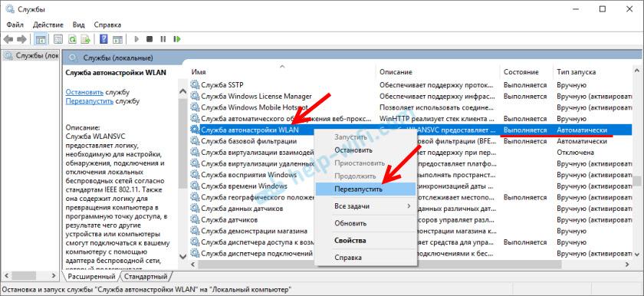Open the Вид menu
This screenshot has height=296, width=644.
tap(78, 25)
